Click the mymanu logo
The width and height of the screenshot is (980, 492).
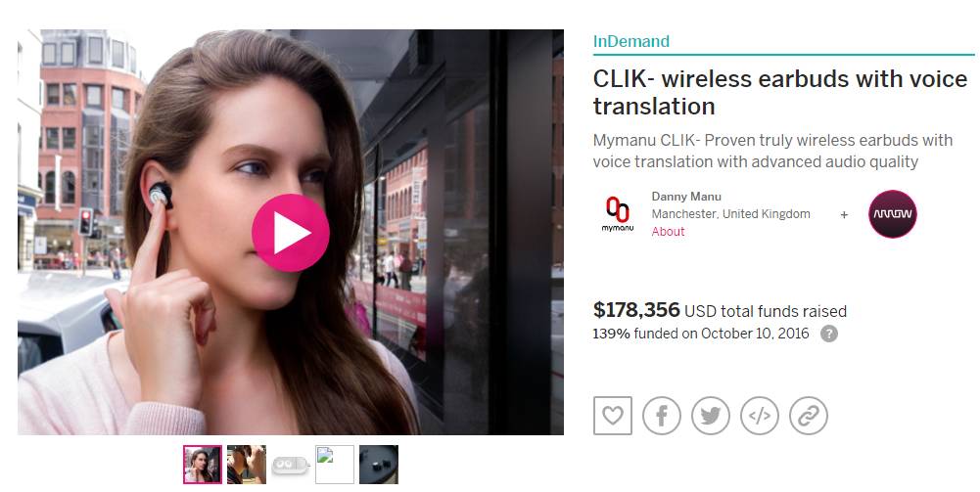pyautogui.click(x=618, y=214)
